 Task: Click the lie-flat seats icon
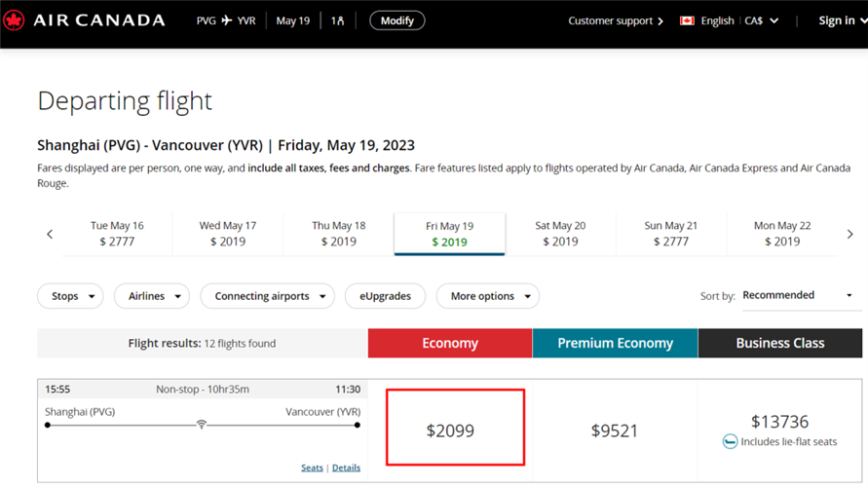[x=731, y=442]
